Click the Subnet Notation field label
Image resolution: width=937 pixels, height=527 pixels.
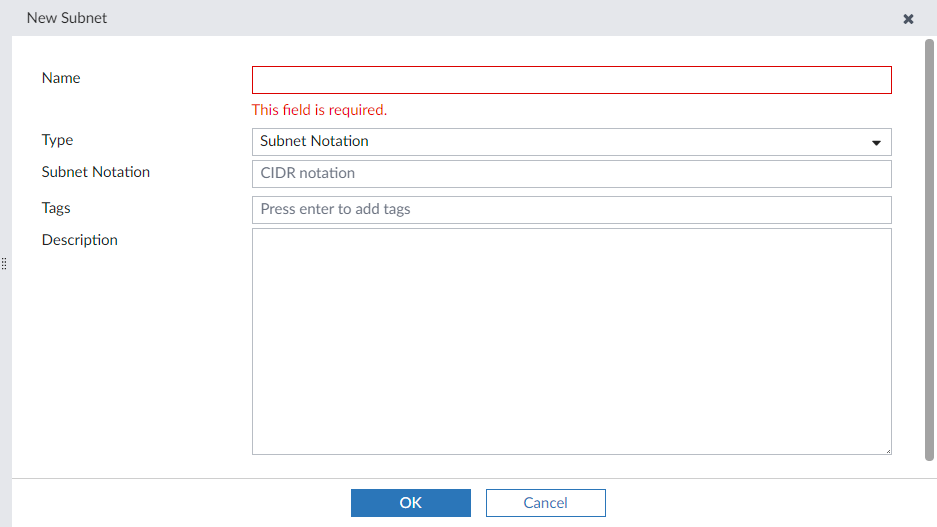coord(96,172)
